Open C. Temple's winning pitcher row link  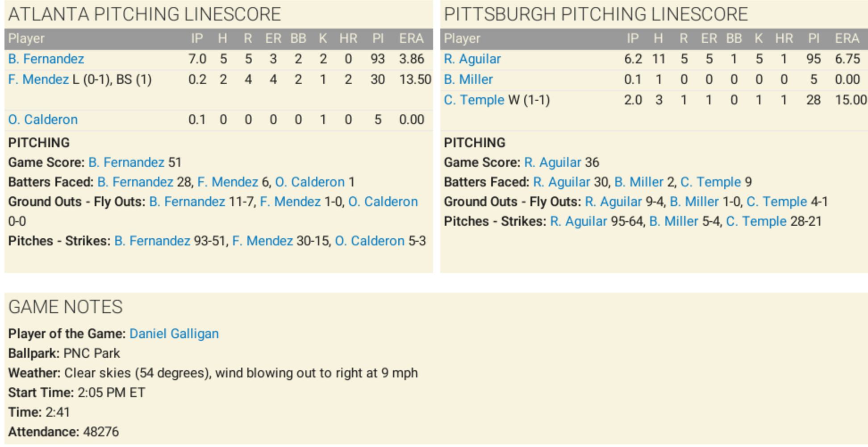coord(474,100)
